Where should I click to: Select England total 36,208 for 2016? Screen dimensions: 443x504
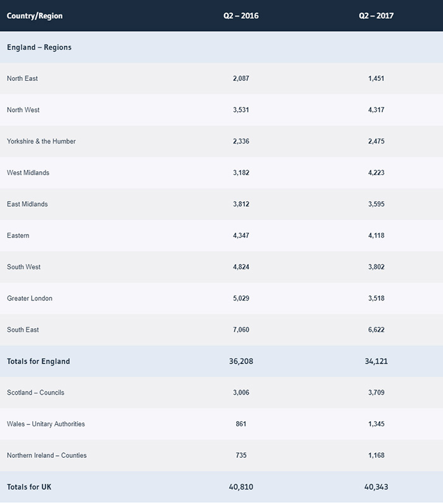pyautogui.click(x=241, y=362)
